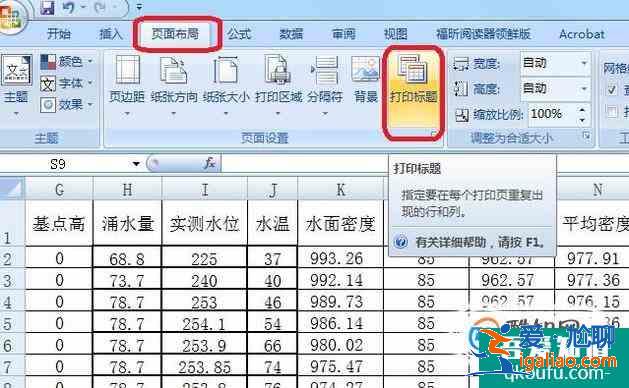This screenshot has width=629, height=388.
Task: Open the Insert (插入) tab
Action: click(111, 34)
